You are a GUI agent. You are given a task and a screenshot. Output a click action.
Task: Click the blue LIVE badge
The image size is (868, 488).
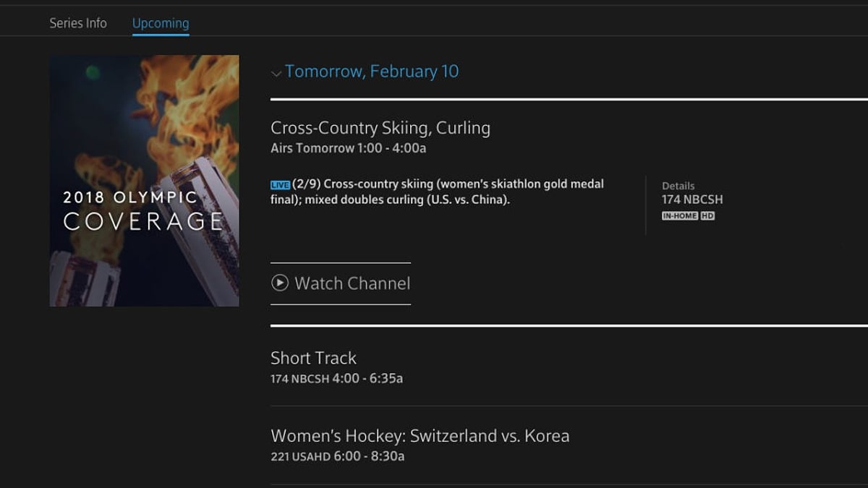280,185
